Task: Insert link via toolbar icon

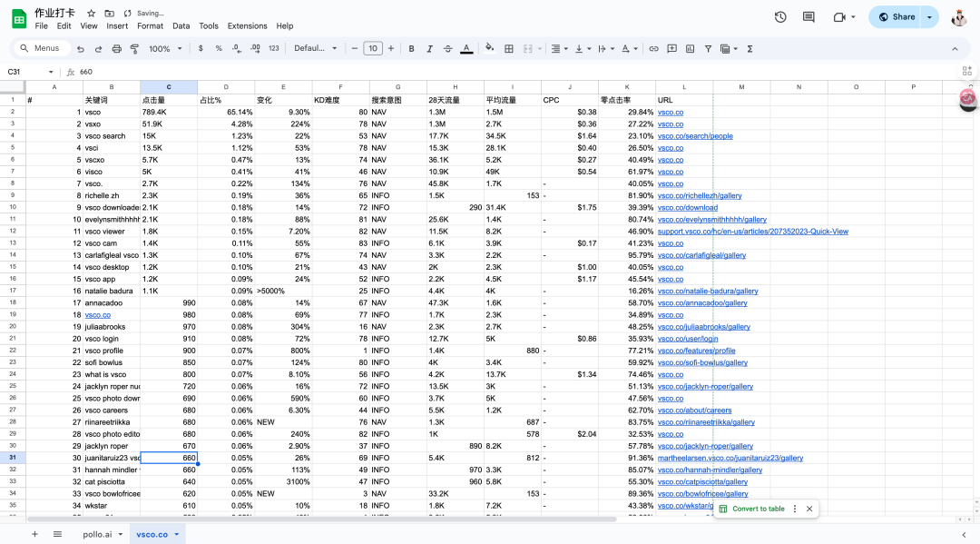Action: point(653,49)
